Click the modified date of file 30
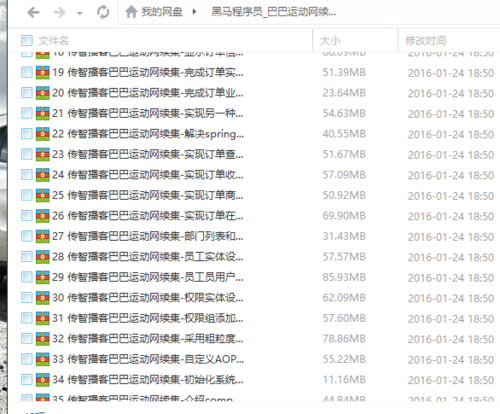 (451, 298)
